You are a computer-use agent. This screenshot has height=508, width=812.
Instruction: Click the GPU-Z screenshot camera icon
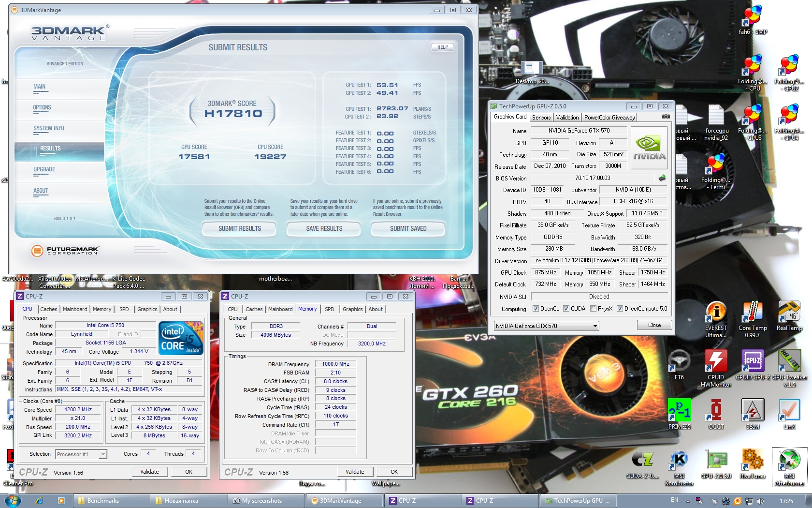[x=666, y=117]
